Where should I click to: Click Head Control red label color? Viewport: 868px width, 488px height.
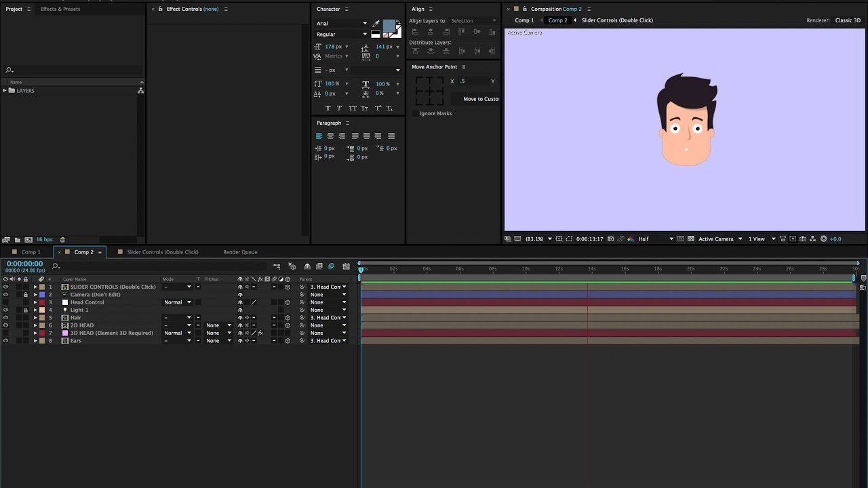41,302
